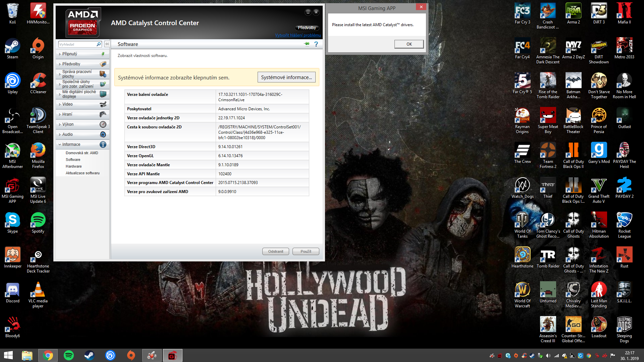Image resolution: width=644 pixels, height=362 pixels.
Task: Expand Připnutý section
Action: [x=83, y=54]
